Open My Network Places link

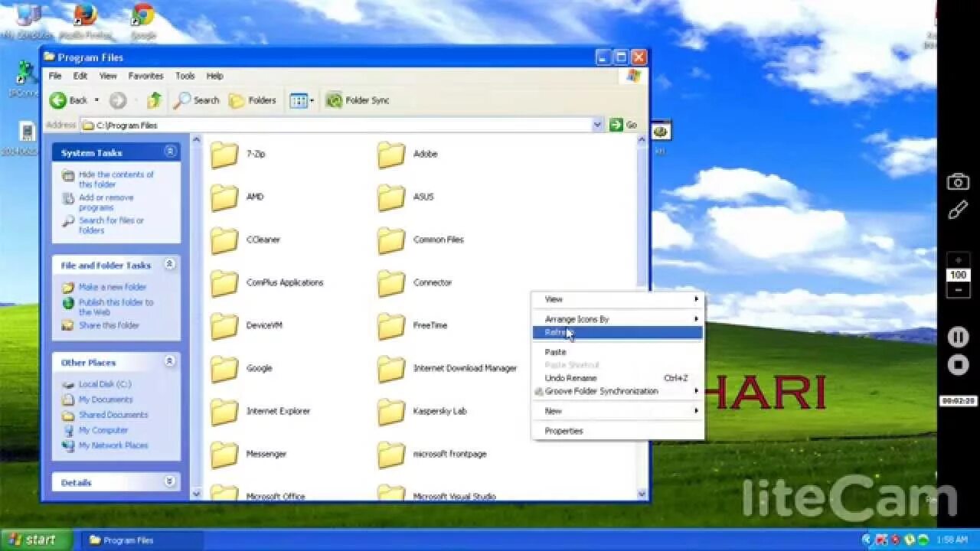[x=113, y=445]
